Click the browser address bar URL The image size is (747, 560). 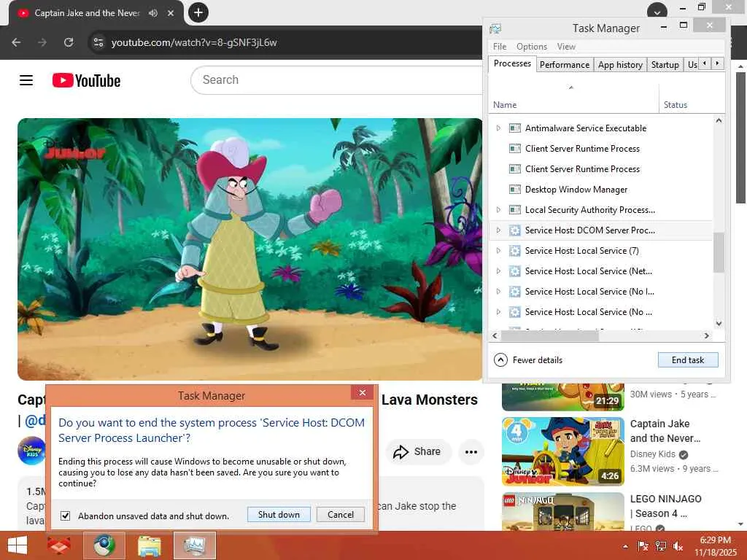[x=194, y=42]
